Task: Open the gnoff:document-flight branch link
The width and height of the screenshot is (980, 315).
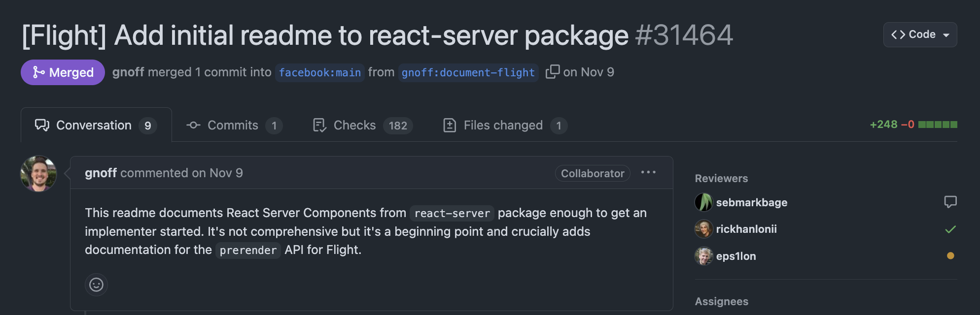Action: tap(467, 72)
